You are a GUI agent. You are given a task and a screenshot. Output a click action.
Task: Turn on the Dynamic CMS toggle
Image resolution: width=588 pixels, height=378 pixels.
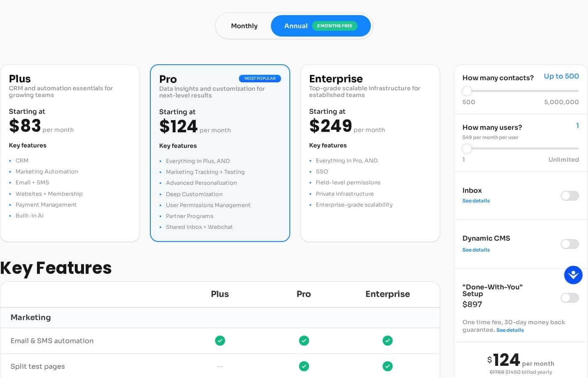pyautogui.click(x=570, y=244)
